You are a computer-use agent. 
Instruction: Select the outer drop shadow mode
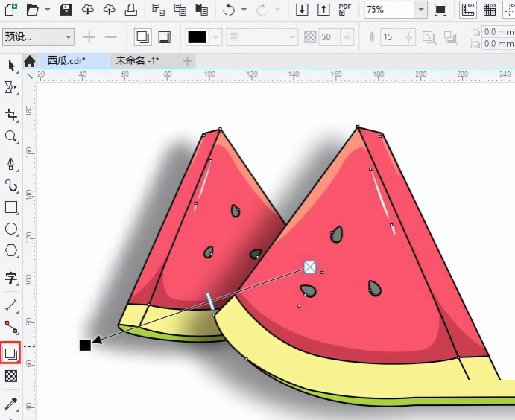143,36
